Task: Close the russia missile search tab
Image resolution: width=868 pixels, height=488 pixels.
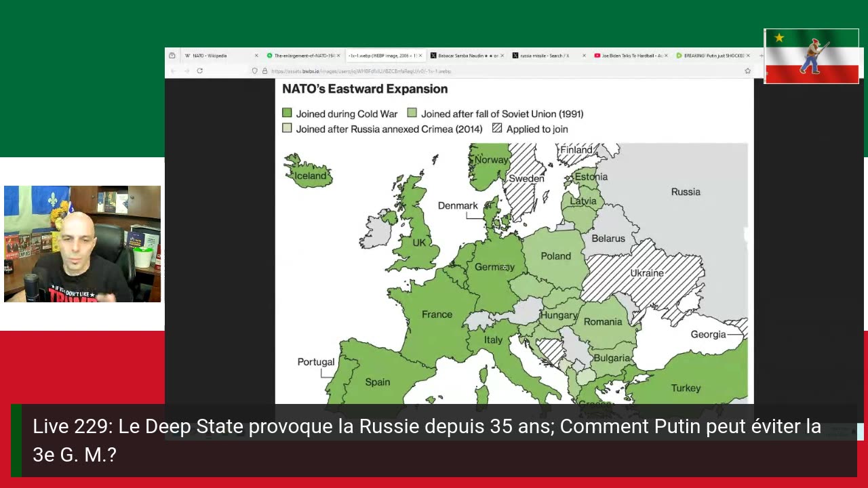Action: pos(585,56)
